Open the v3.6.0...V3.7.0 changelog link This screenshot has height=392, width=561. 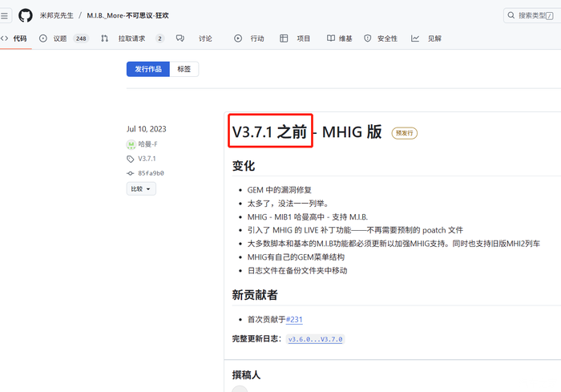click(316, 339)
